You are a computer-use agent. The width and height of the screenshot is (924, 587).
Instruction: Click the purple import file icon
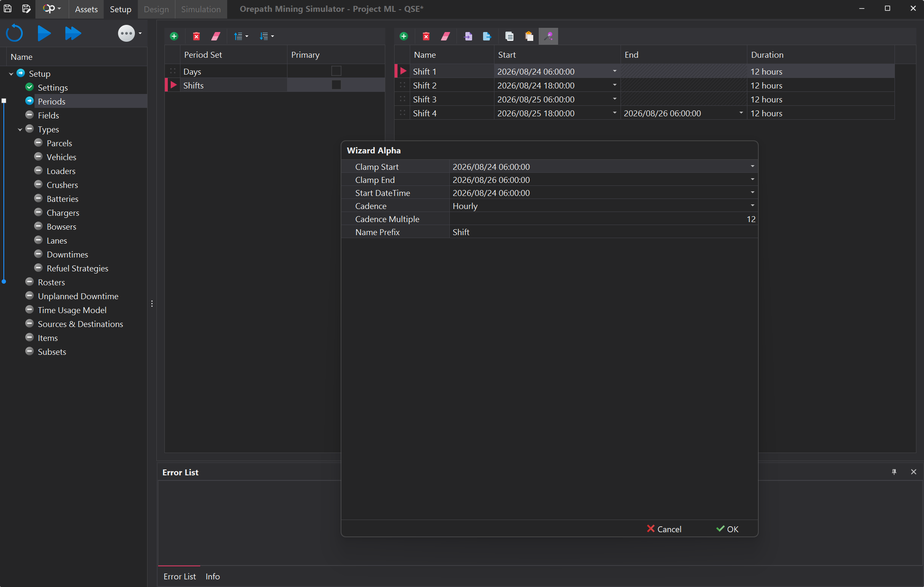[468, 36]
